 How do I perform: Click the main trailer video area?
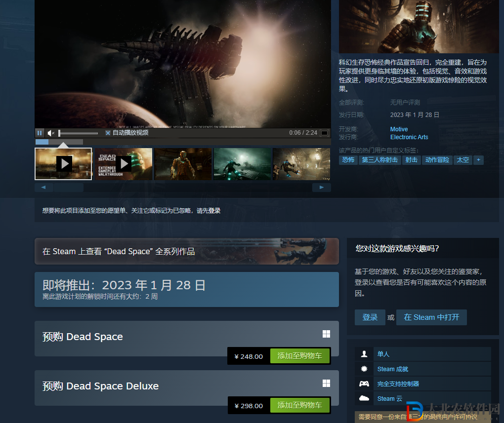point(182,64)
